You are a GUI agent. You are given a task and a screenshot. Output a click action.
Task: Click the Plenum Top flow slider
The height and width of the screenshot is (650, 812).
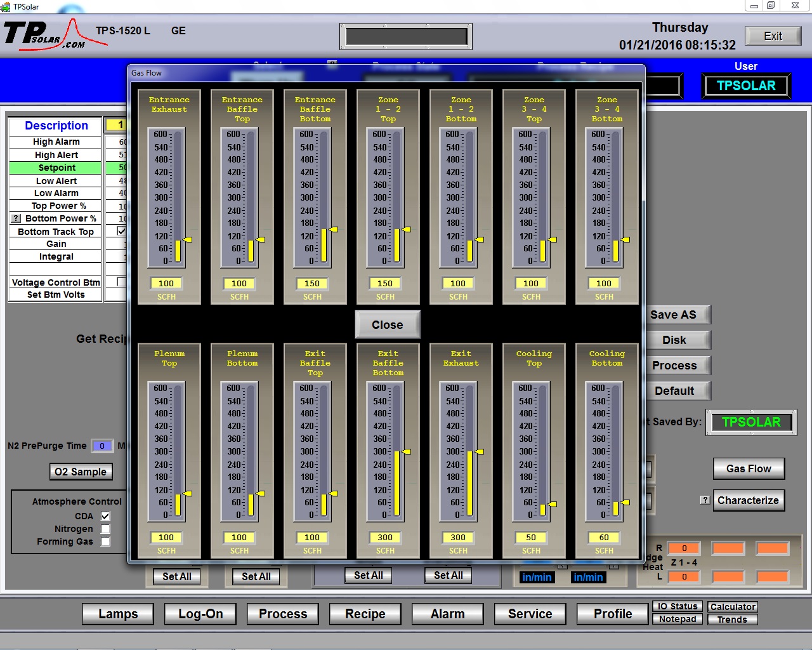point(178,451)
